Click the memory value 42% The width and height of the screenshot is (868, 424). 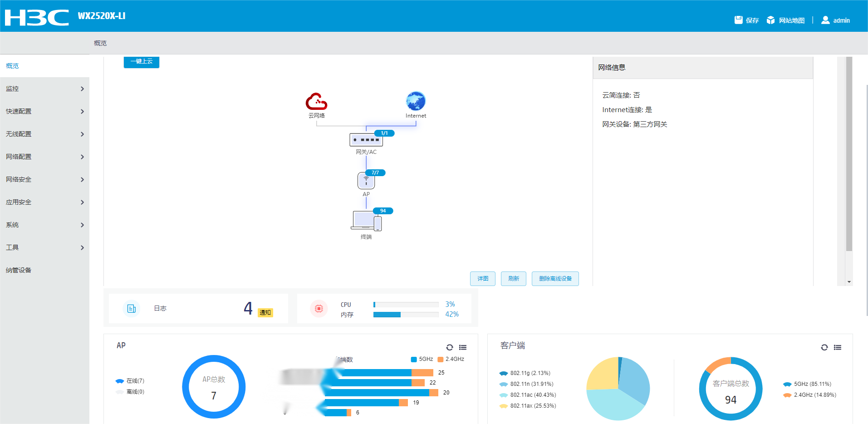pos(452,314)
